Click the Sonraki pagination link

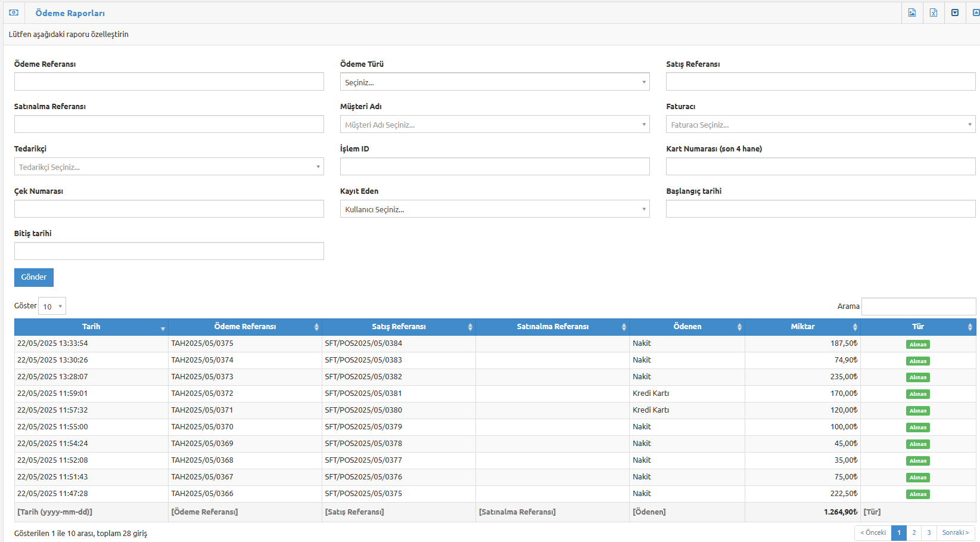click(x=956, y=532)
